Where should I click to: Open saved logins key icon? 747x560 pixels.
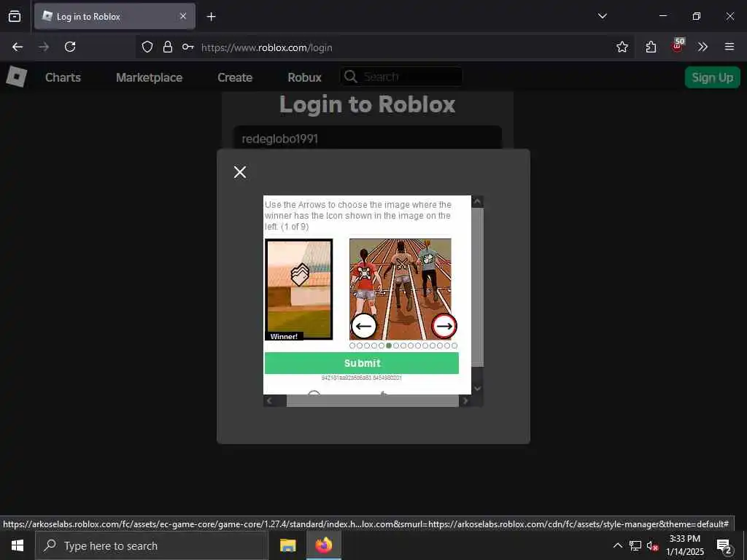pyautogui.click(x=187, y=47)
